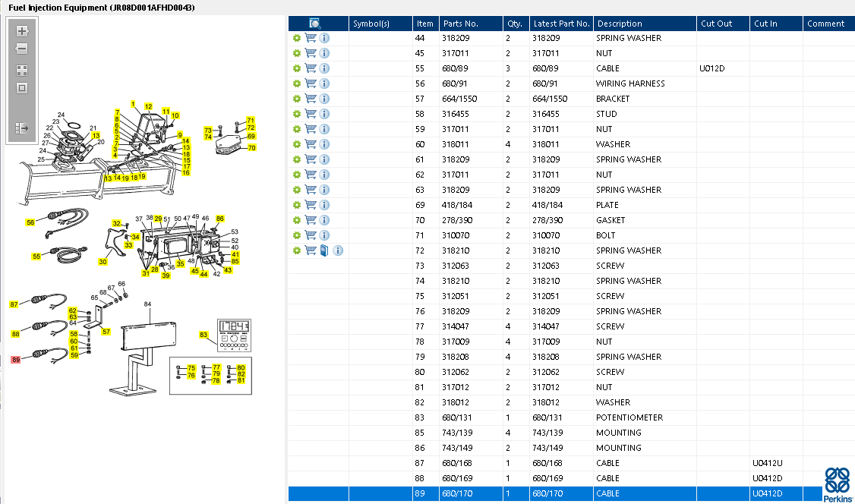Click the list arrow panel toggle icon

[x=22, y=128]
